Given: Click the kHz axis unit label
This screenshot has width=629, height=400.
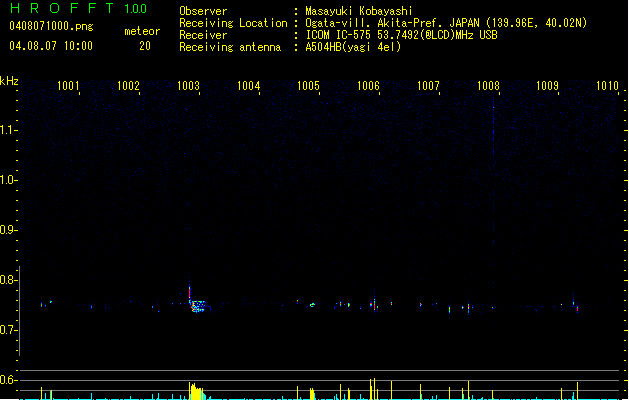Looking at the screenshot, I should pyautogui.click(x=9, y=81).
